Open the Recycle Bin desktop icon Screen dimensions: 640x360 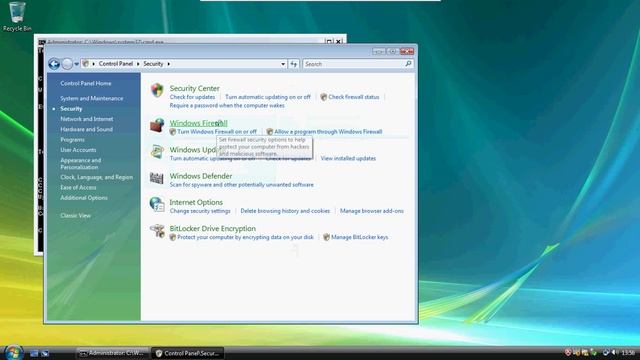click(x=17, y=16)
